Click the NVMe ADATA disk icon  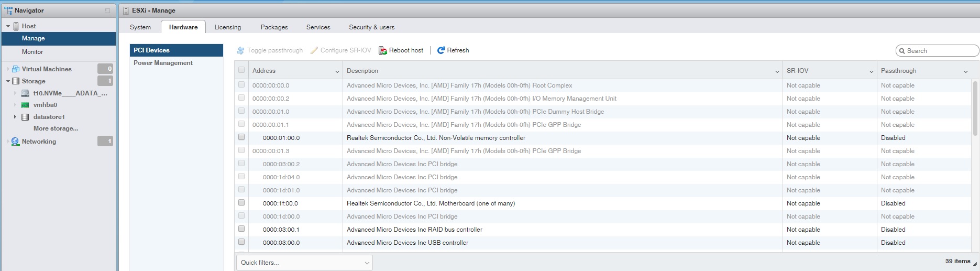click(x=25, y=93)
